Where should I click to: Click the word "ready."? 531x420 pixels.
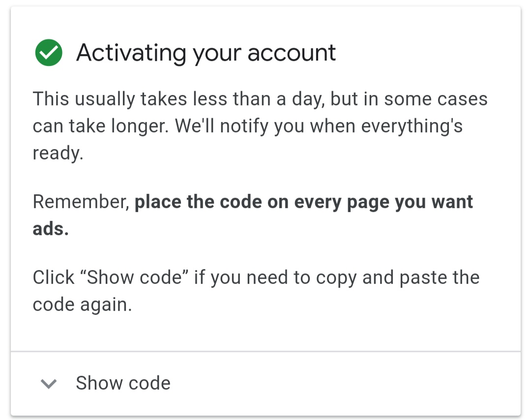coord(58,153)
